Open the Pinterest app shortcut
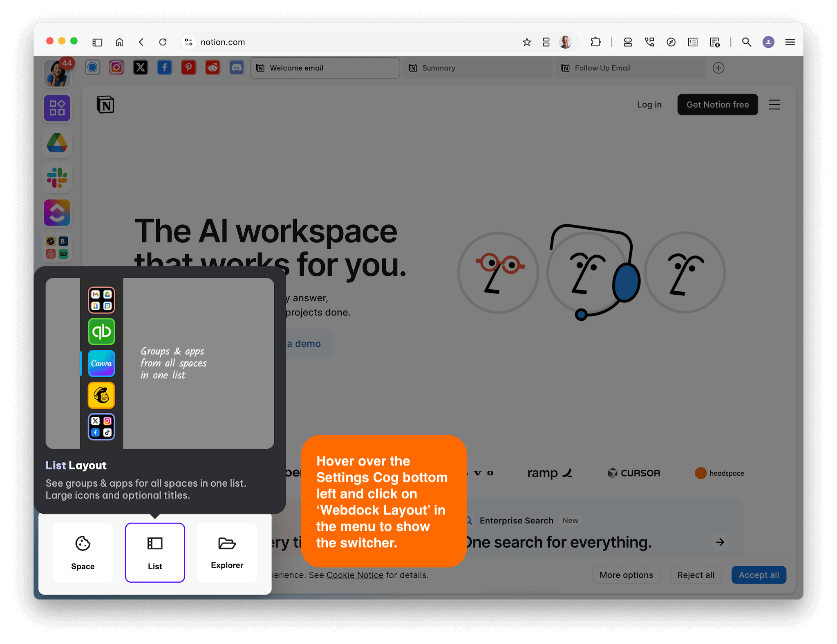Screen dimensions: 837x644 click(188, 67)
